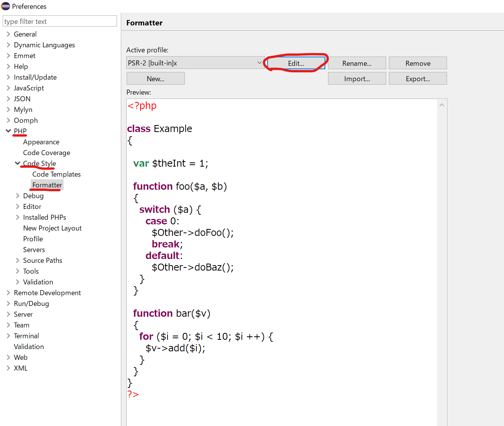
Task: Expand the Web preferences node
Action: [x=8, y=357]
